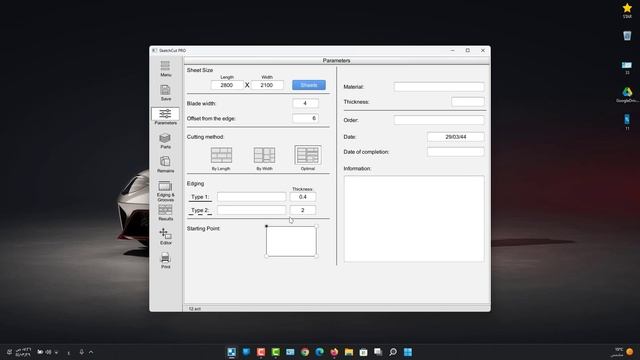This screenshot has width=640, height=360.
Task: Select top-left starting point corner
Action: (267, 226)
